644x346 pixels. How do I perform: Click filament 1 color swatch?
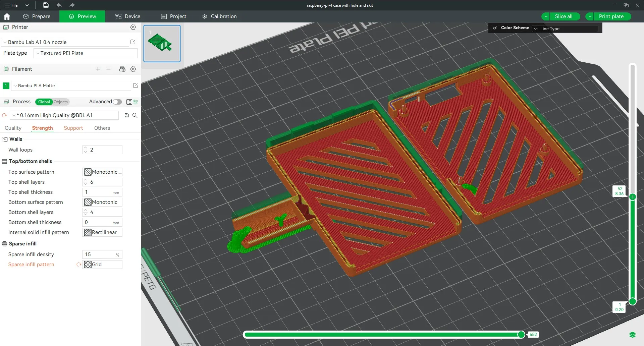(x=6, y=86)
